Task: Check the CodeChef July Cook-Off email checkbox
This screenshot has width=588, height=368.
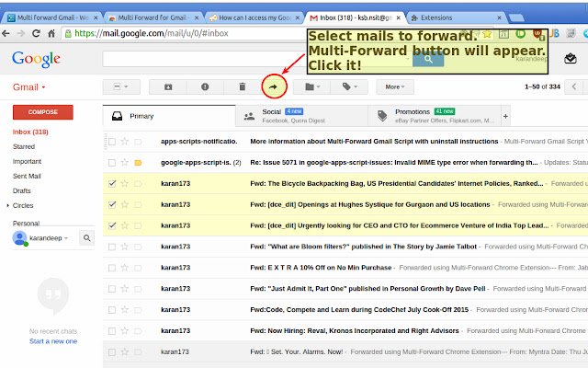Action: pyautogui.click(x=112, y=310)
